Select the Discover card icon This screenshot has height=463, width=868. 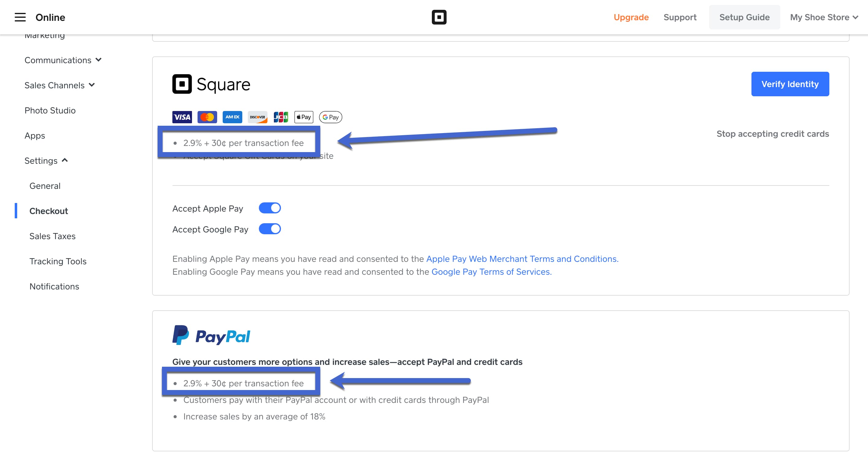coord(257,117)
